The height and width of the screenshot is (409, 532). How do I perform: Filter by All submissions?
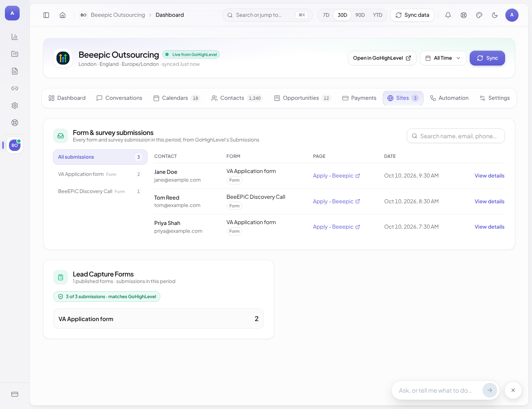[100, 157]
